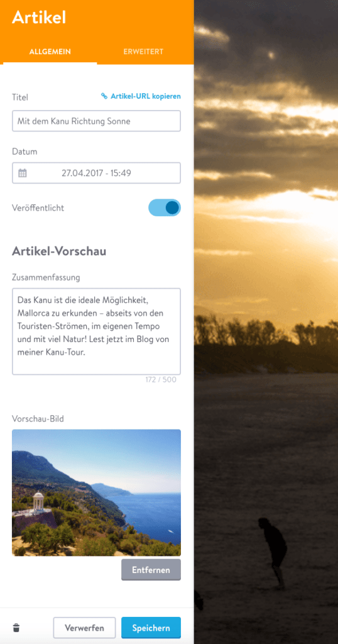
Task: Select the Mallorca coast Vorschau-Bild thumbnail
Action: tap(96, 493)
